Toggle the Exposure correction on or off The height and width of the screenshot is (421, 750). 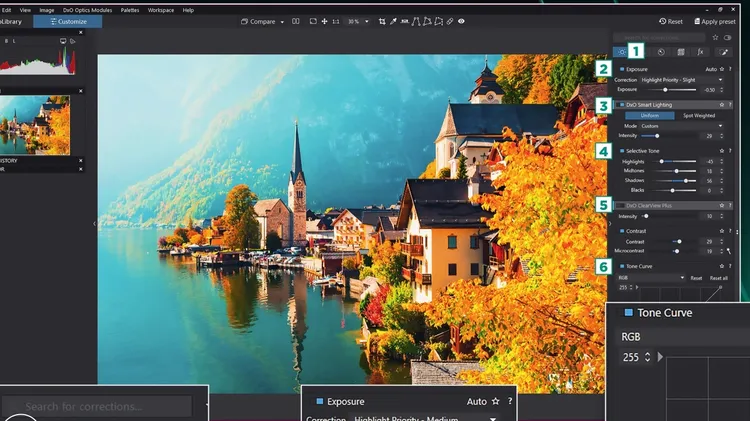tap(621, 69)
